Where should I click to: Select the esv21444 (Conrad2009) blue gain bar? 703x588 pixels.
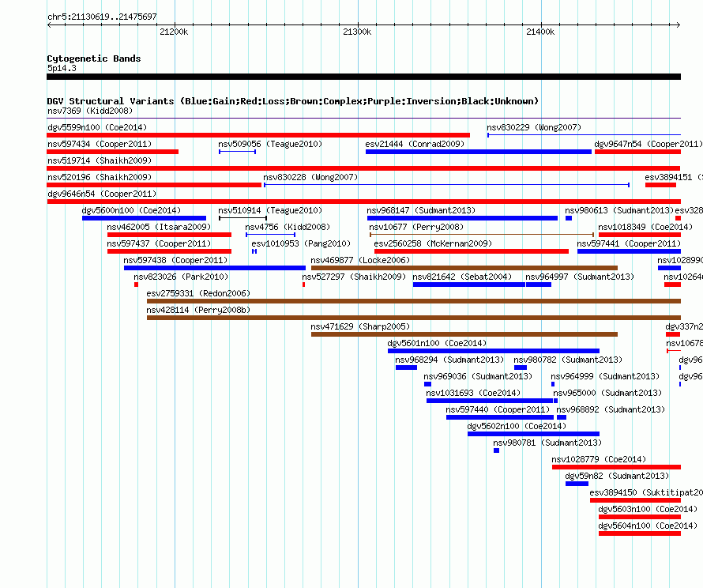point(479,152)
